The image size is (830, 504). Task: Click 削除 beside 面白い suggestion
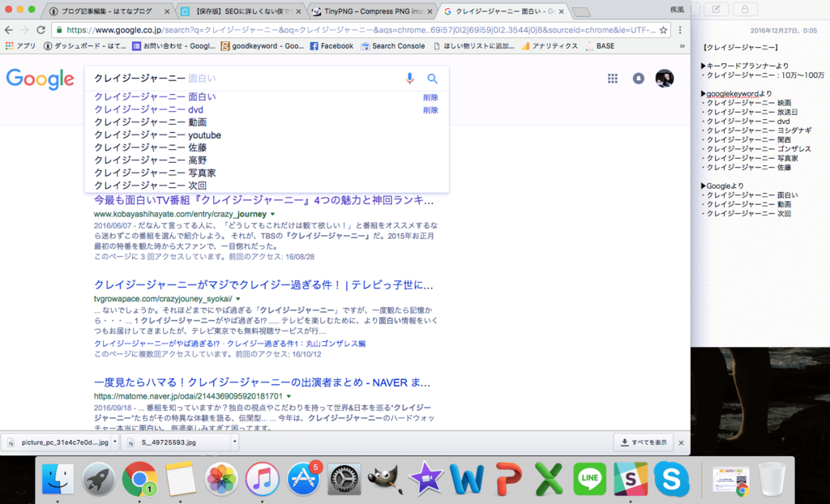[x=430, y=97]
